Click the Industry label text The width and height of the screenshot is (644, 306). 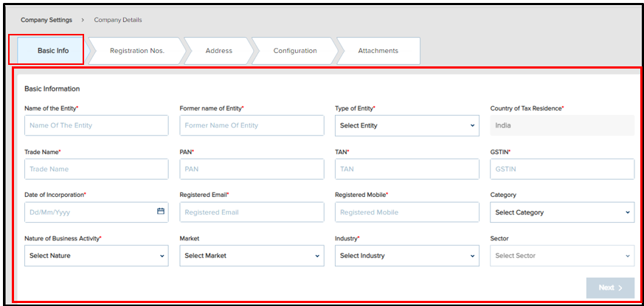click(x=347, y=238)
